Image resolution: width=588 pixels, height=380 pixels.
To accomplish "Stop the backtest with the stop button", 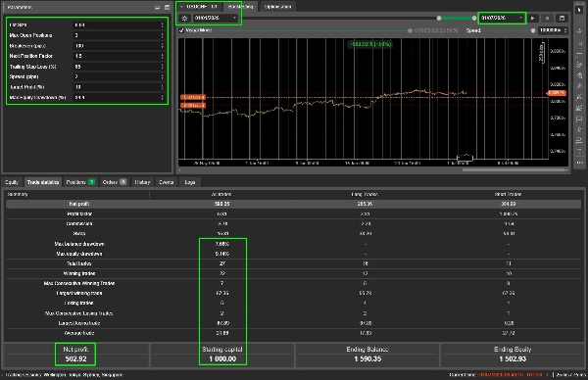I will pyautogui.click(x=547, y=18).
